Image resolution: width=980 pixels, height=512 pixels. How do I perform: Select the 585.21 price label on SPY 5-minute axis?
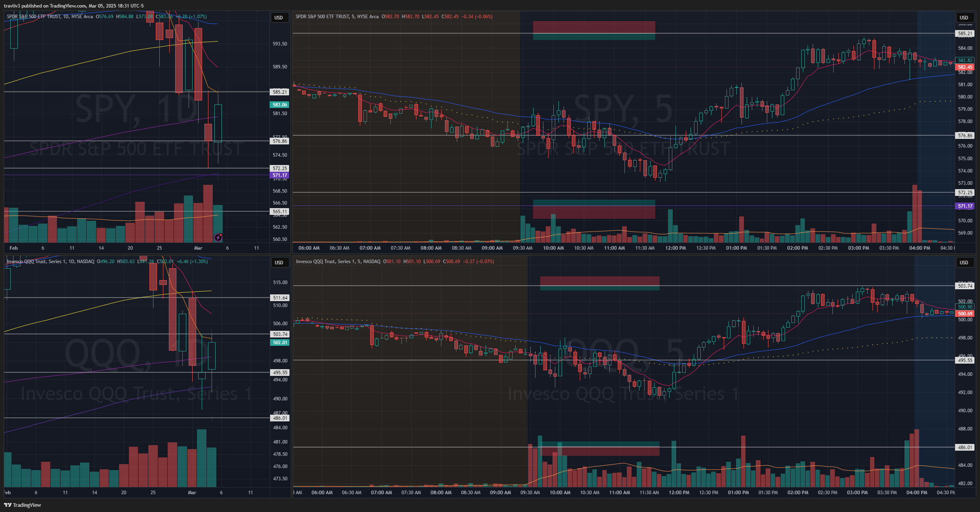point(965,34)
